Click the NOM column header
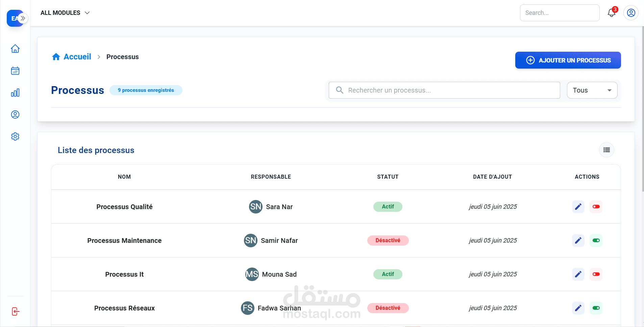 124,177
